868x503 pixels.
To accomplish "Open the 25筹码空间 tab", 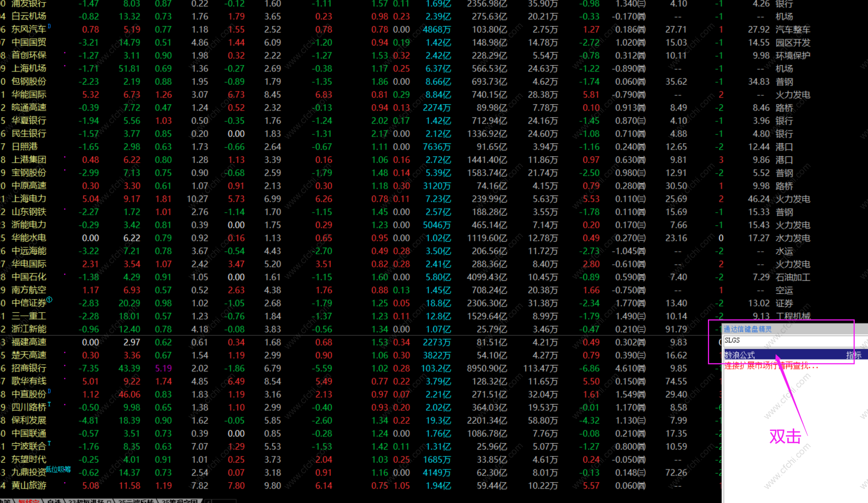I will click(179, 501).
